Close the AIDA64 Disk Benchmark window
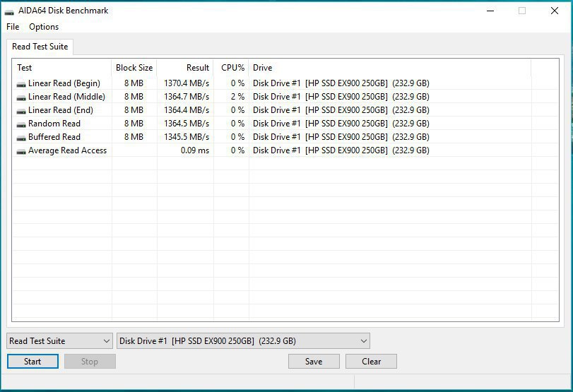 pos(555,11)
